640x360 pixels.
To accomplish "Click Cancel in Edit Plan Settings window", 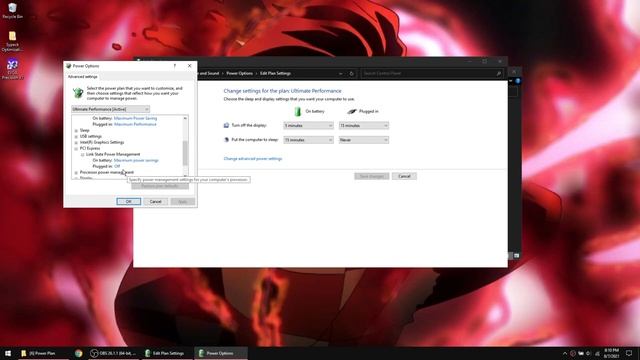I will coord(404,176).
